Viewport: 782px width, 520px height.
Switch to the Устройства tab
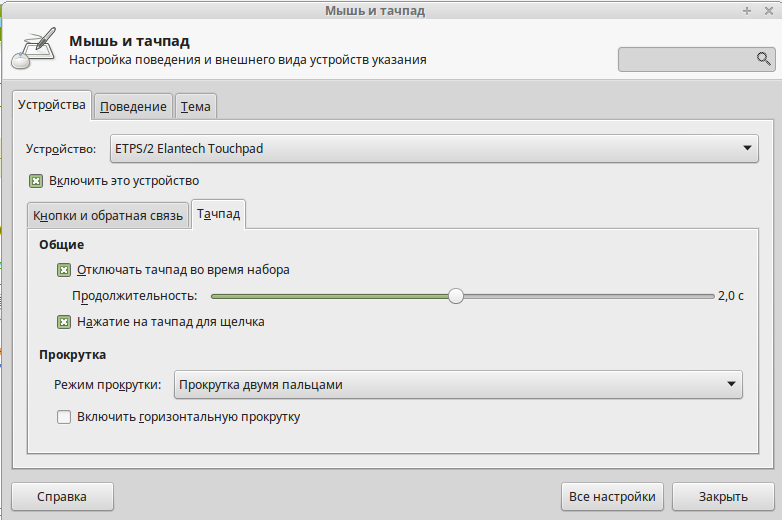tap(52, 105)
